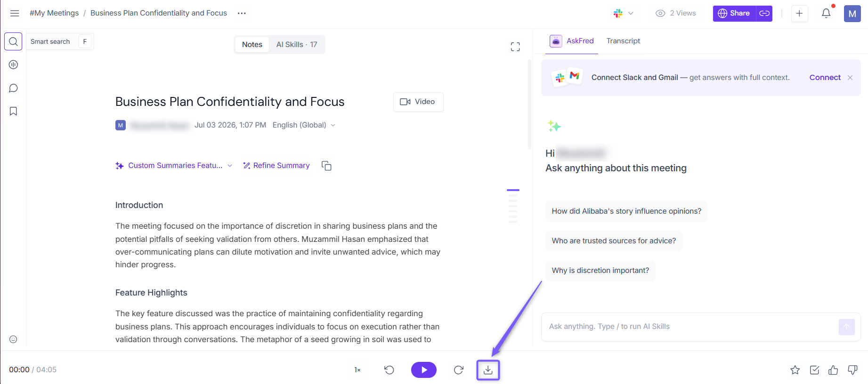Skip forward with the forward arrow
Image resolution: width=868 pixels, height=384 pixels.
pos(459,370)
